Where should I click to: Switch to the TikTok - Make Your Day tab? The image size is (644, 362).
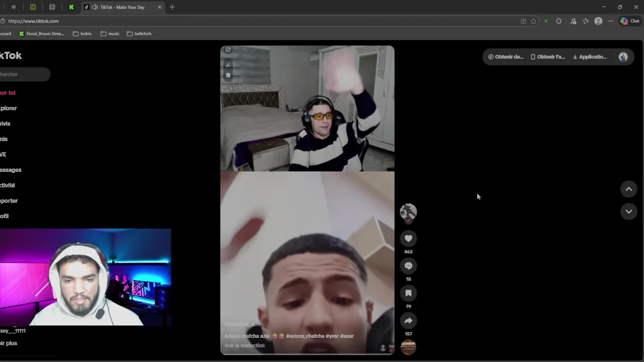122,7
